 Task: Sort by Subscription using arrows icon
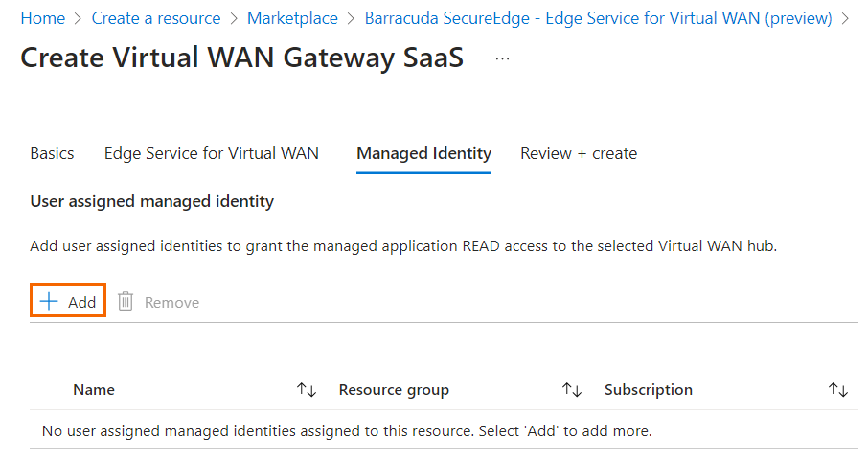(838, 390)
